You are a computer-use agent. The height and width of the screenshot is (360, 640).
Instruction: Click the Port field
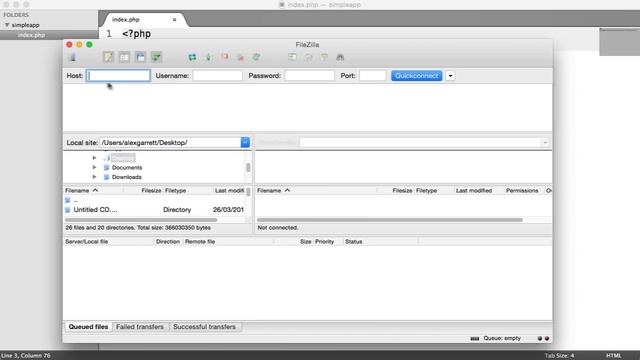373,76
